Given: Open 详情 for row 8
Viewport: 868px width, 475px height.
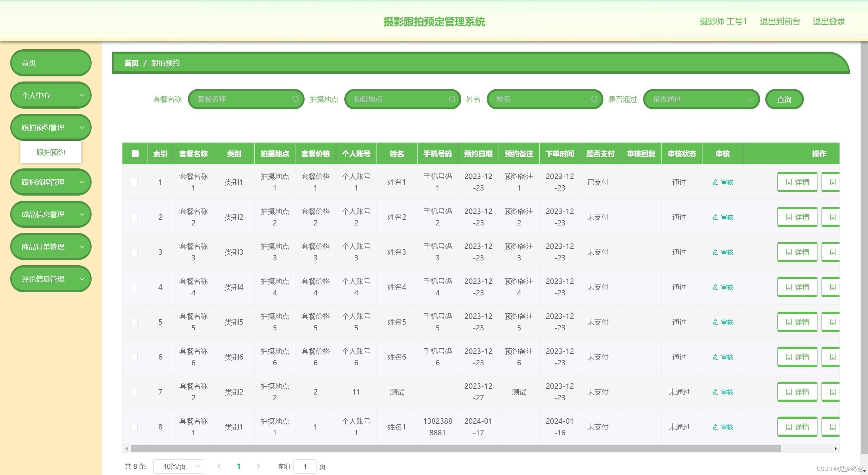Looking at the screenshot, I should tap(797, 427).
